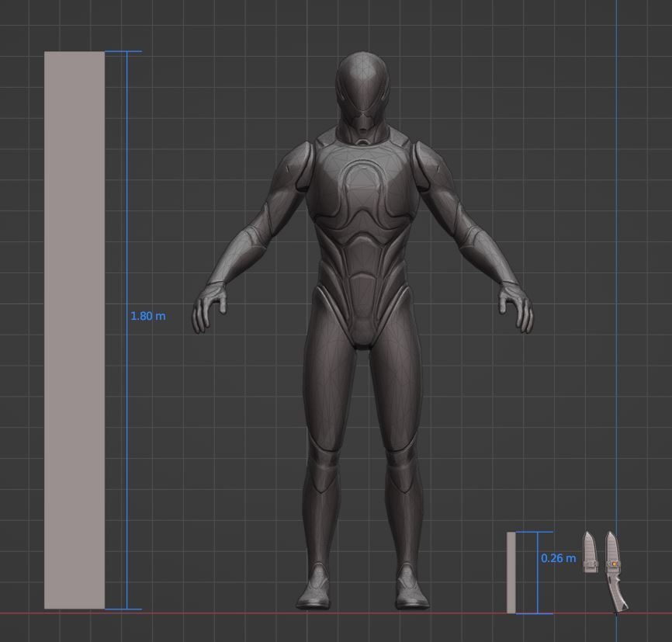
Task: Click the sheathed knife model
Action: pos(590,551)
